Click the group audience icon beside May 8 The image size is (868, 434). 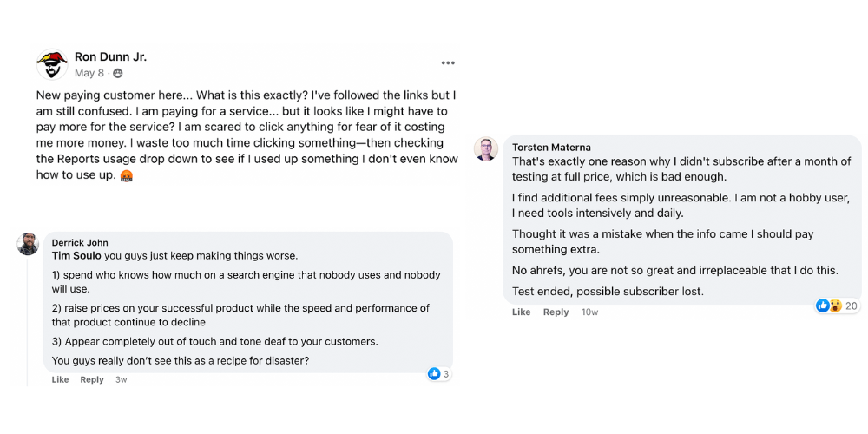pyautogui.click(x=118, y=73)
